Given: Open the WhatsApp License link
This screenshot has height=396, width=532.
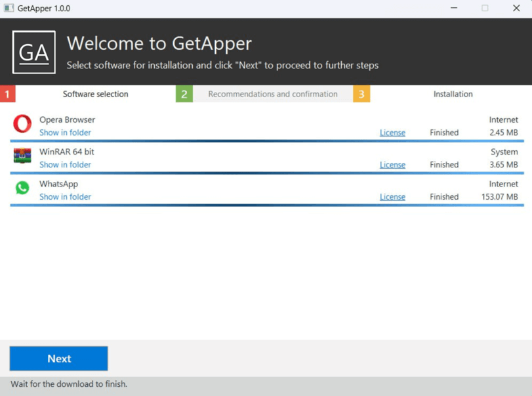Looking at the screenshot, I should (x=392, y=196).
